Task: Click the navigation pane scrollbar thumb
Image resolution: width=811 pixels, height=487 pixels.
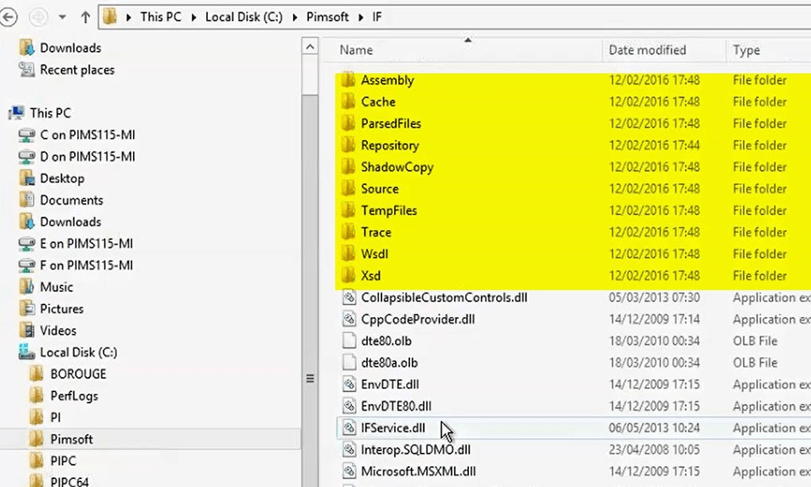Action: [310, 291]
